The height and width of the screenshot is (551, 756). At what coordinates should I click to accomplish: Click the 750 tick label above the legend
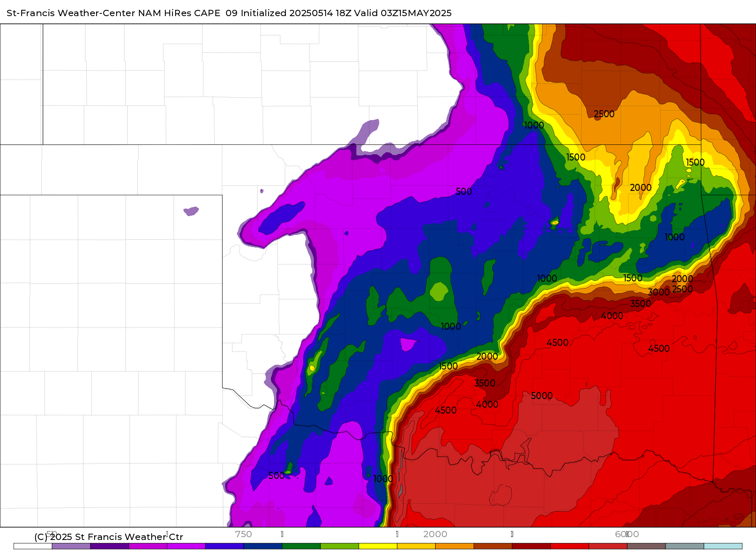[x=243, y=534]
